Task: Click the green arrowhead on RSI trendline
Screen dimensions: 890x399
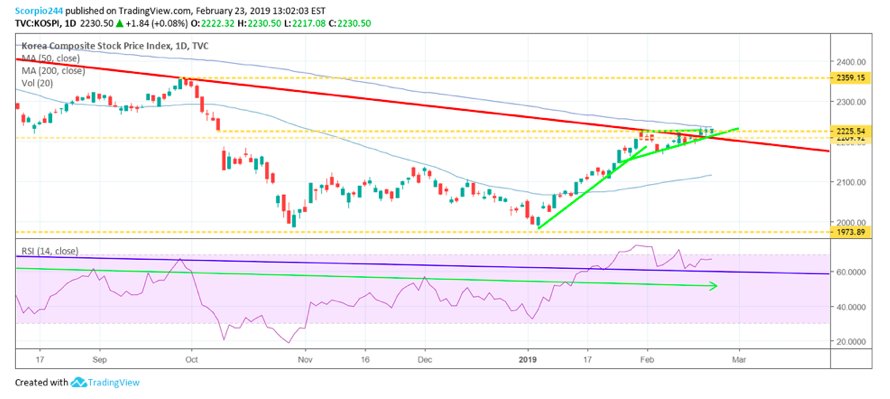Action: coord(714,286)
